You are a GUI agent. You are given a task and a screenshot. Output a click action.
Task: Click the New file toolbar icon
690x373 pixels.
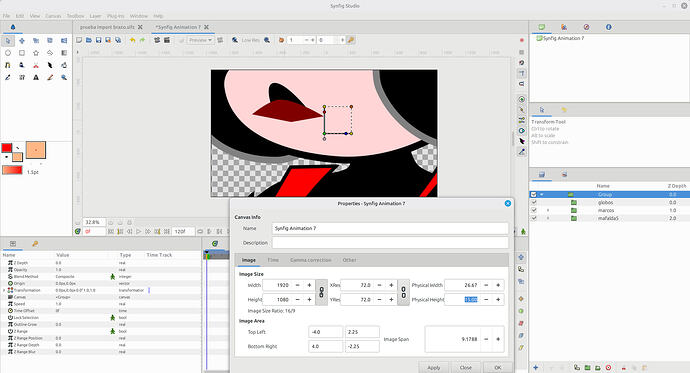coord(79,40)
